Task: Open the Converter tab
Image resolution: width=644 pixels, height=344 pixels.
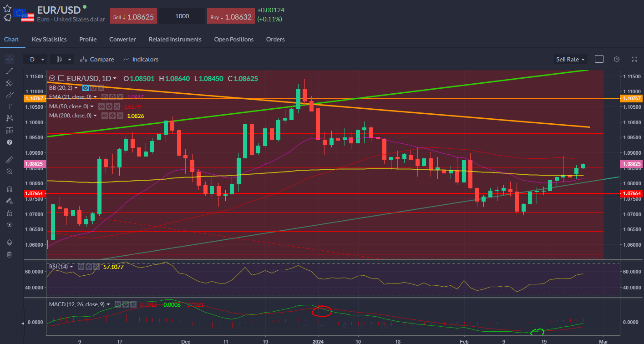Action: click(x=122, y=39)
